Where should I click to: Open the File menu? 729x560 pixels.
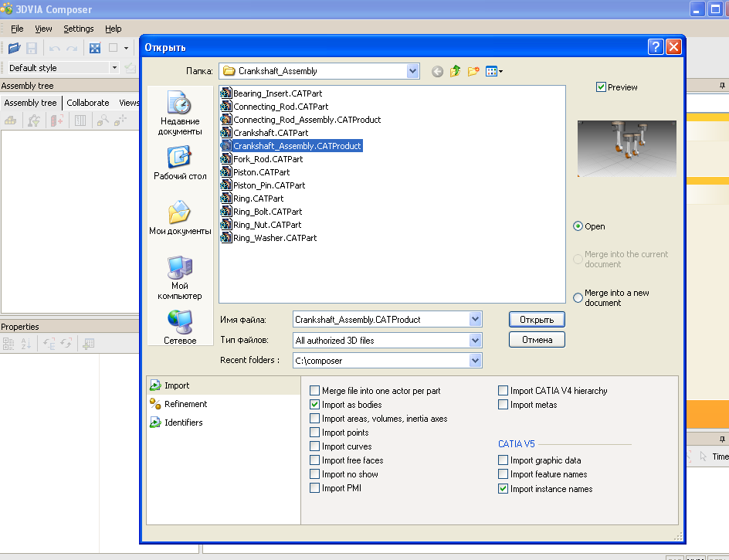pyautogui.click(x=17, y=29)
